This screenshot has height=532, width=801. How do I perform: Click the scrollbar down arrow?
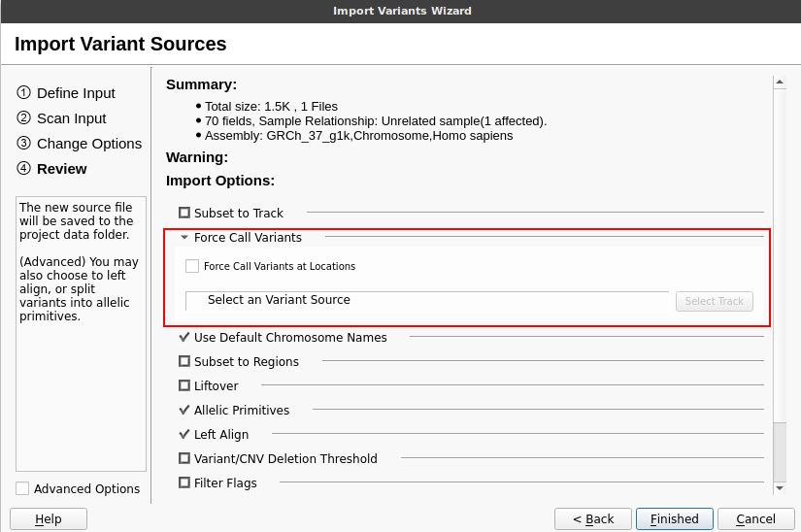pyautogui.click(x=780, y=488)
